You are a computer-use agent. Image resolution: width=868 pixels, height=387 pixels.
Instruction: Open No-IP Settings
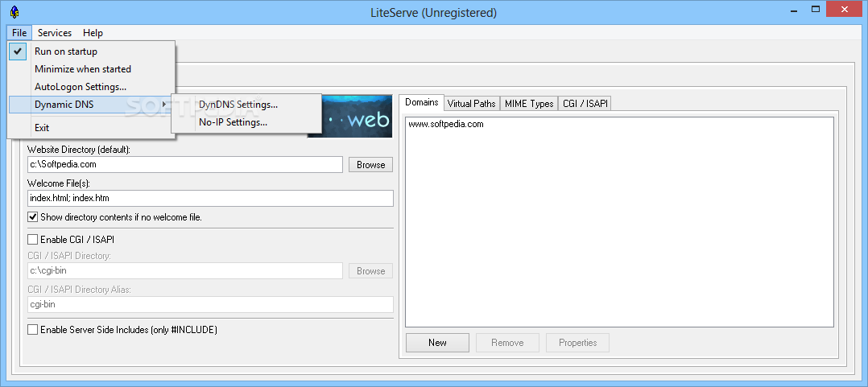[246, 122]
